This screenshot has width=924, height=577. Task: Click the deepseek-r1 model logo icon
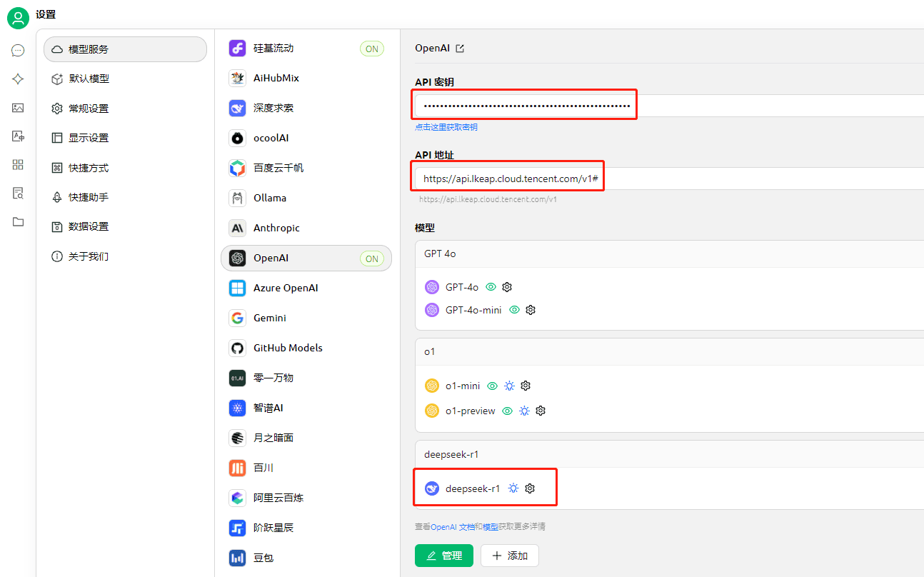pos(431,488)
